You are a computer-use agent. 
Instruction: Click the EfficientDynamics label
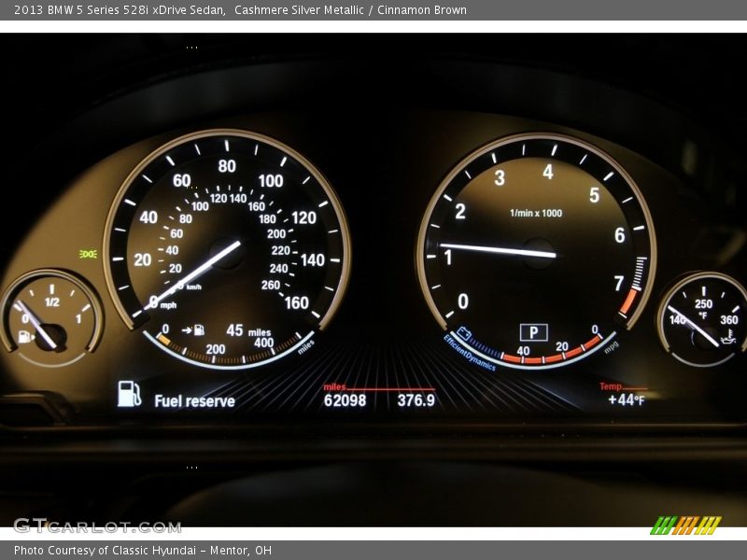coord(470,353)
